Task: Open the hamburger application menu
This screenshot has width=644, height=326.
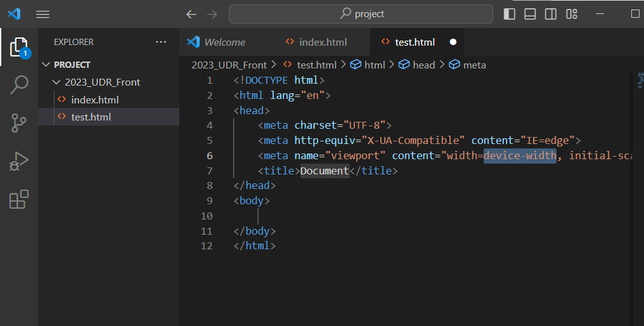Action: 42,15
